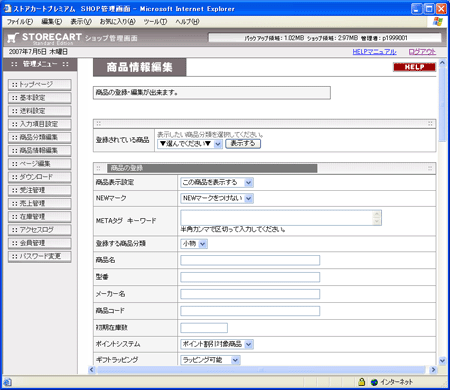Viewport: 450px width, 390px height.
Task: Click the 半角カンマで区切って入力してください hint
Action: [x=233, y=230]
